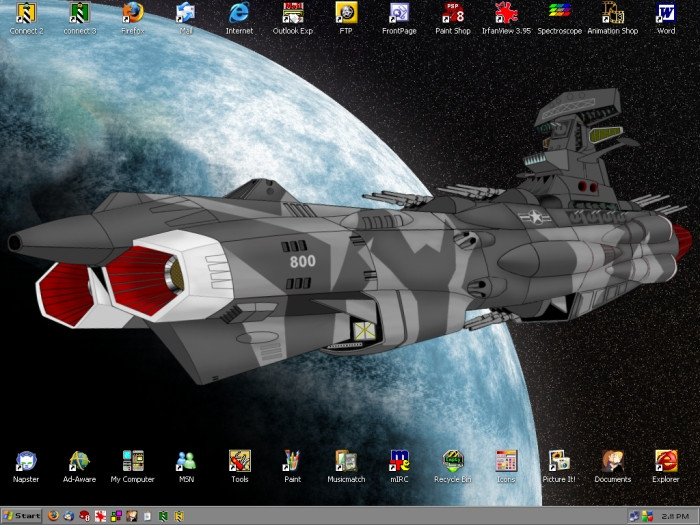
Task: Click the portrait picture quick launch icon
Action: (132, 516)
